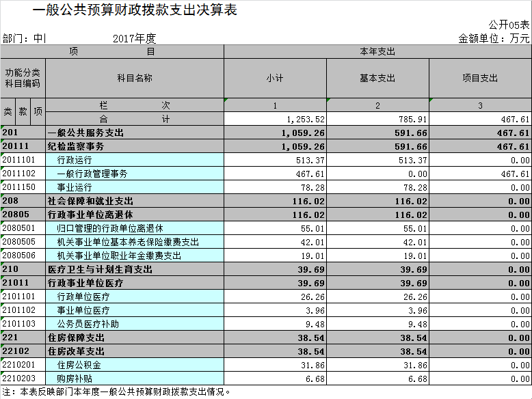Select the code cell 2080505
Image resolution: width=532 pixels, height=399 pixels.
pos(23,242)
